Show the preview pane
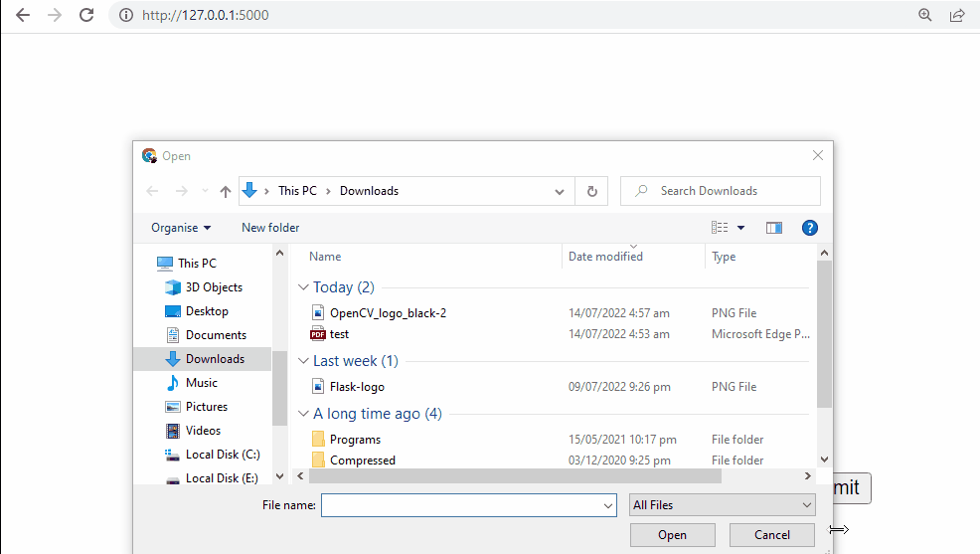The height and width of the screenshot is (554, 980). 773,228
